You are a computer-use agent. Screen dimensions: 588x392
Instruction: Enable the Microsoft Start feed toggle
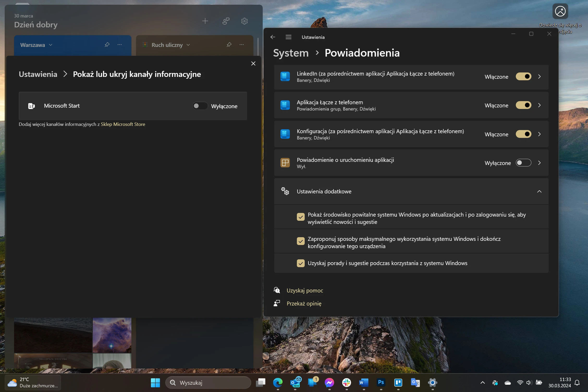coord(200,106)
